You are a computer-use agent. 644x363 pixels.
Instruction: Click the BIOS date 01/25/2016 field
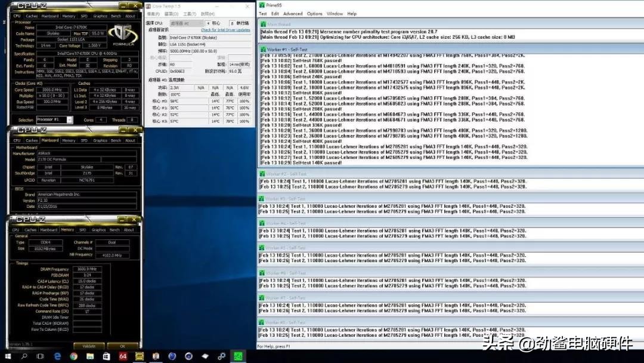(x=86, y=207)
